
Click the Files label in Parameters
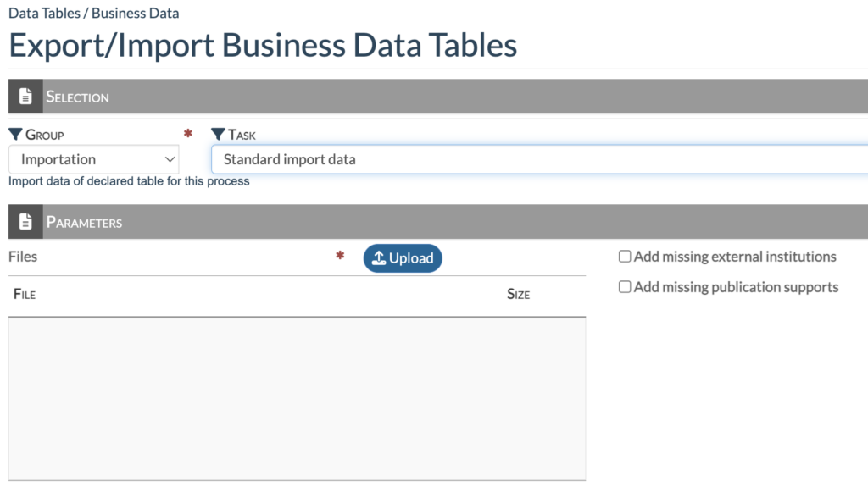tap(23, 257)
